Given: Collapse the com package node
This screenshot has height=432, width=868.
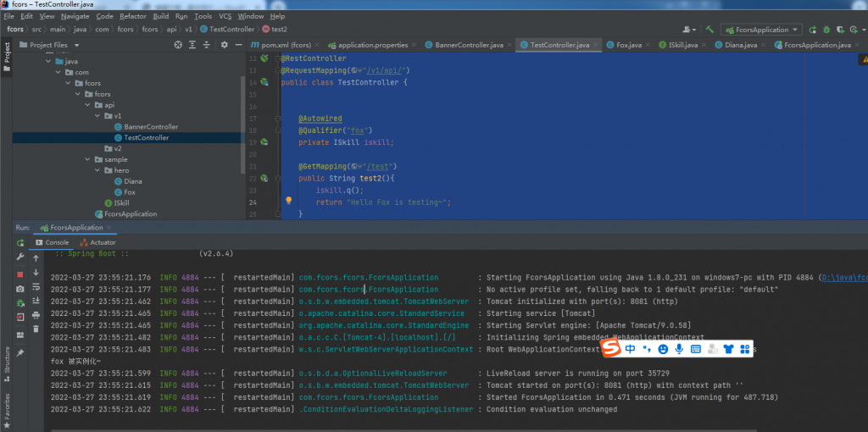Looking at the screenshot, I should coord(58,73).
